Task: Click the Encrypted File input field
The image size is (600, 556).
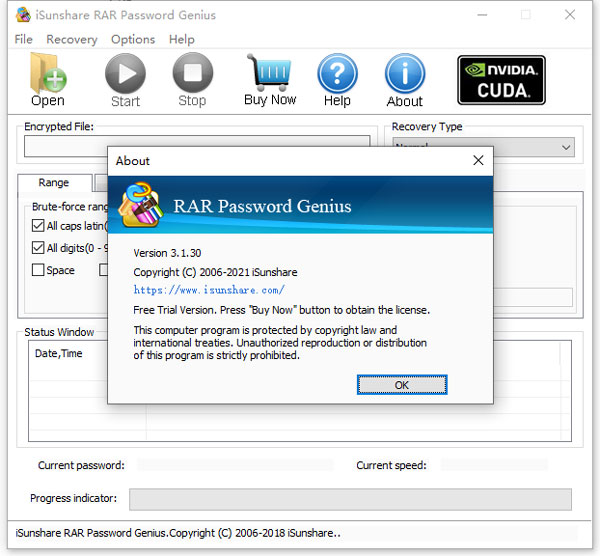Action: [197, 146]
